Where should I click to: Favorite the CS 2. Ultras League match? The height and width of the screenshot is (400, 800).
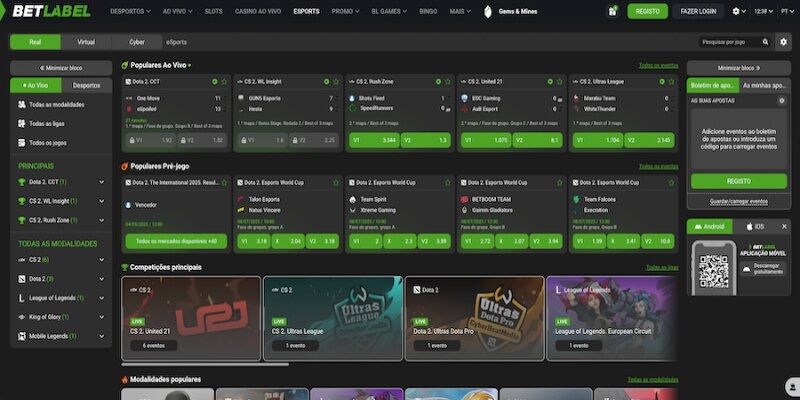click(x=671, y=82)
